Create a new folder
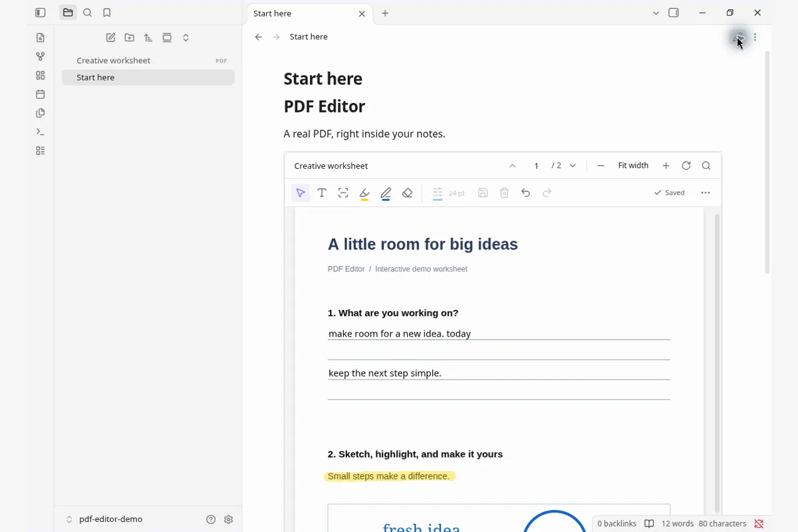The height and width of the screenshot is (532, 798). [x=130, y=38]
